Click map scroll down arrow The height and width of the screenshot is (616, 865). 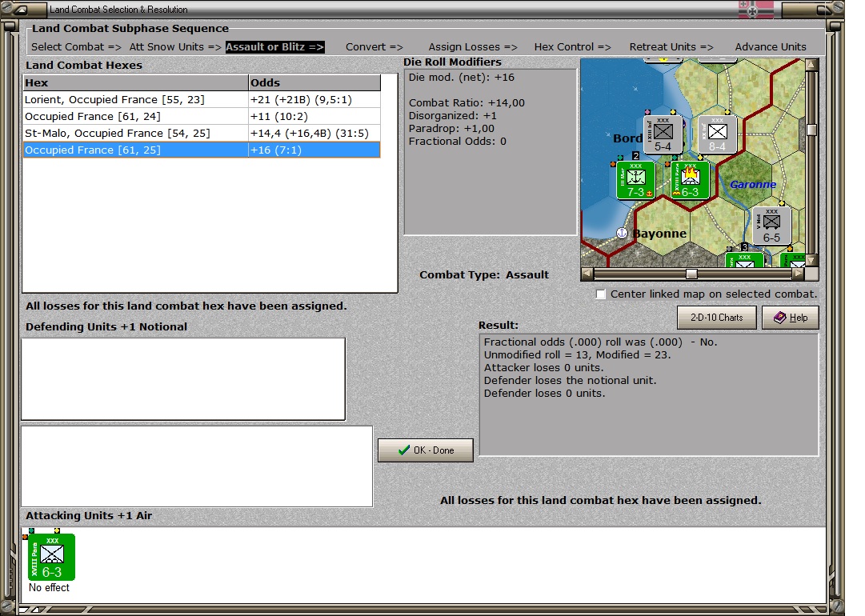[811, 260]
